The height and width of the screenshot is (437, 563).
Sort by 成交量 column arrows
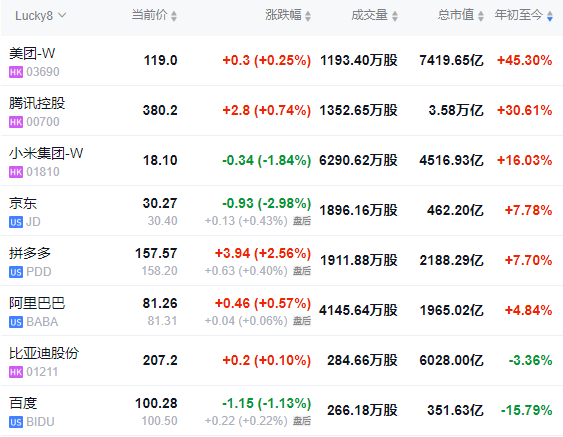tap(395, 16)
